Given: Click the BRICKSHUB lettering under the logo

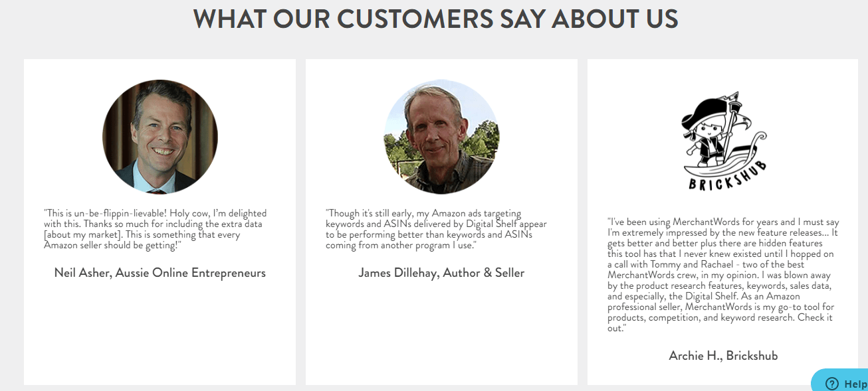Looking at the screenshot, I should click(x=726, y=176).
